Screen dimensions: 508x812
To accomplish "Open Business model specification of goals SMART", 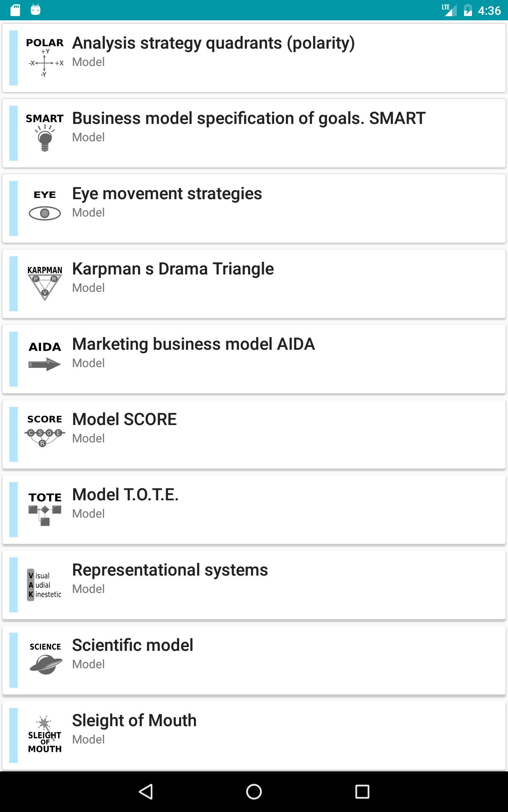I will pyautogui.click(x=248, y=118).
